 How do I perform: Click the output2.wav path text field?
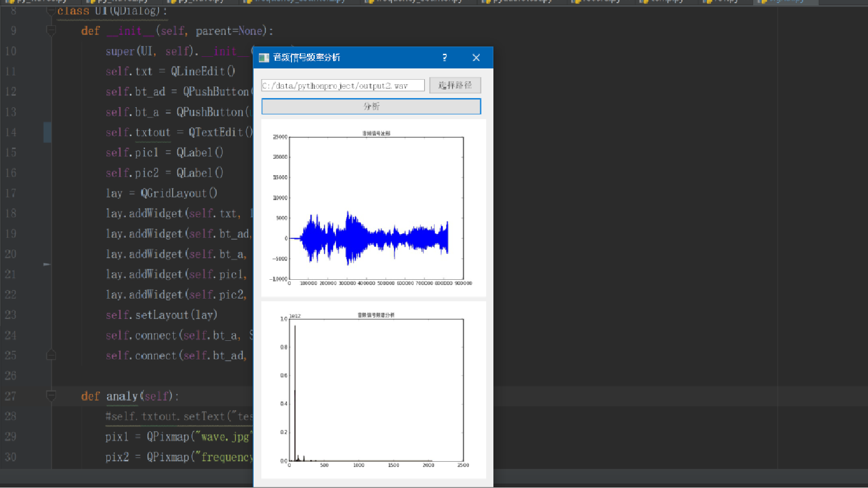coord(342,86)
